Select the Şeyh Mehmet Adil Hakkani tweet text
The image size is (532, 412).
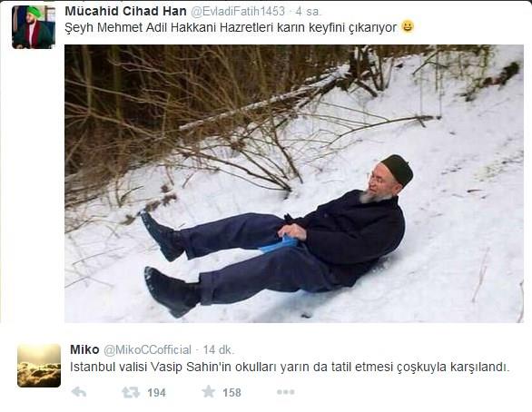coord(231,27)
